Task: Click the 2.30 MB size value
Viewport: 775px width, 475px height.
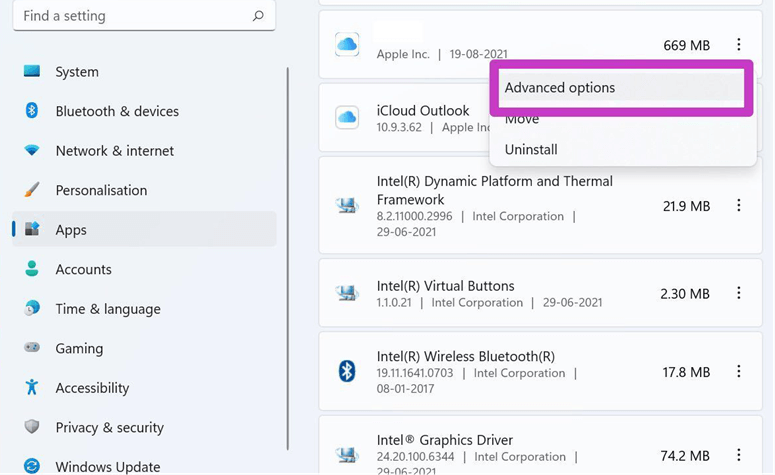Action: tap(685, 294)
